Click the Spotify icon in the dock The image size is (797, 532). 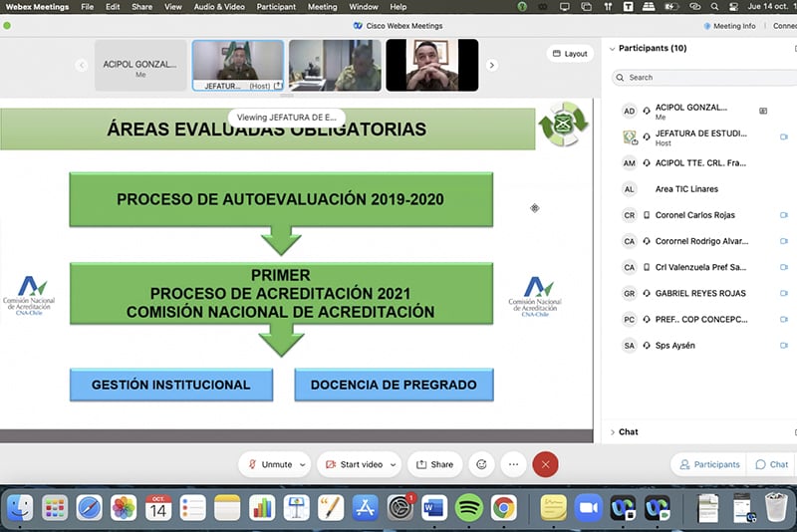tap(468, 508)
